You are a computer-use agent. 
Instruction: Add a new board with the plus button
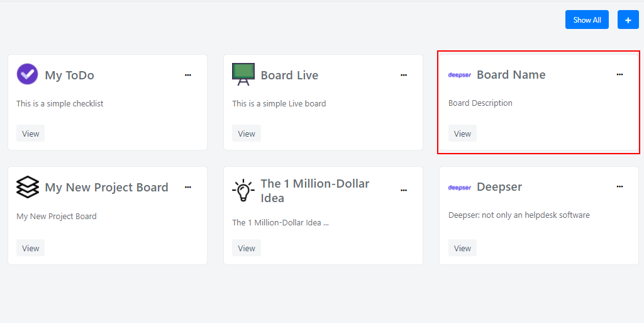click(628, 20)
